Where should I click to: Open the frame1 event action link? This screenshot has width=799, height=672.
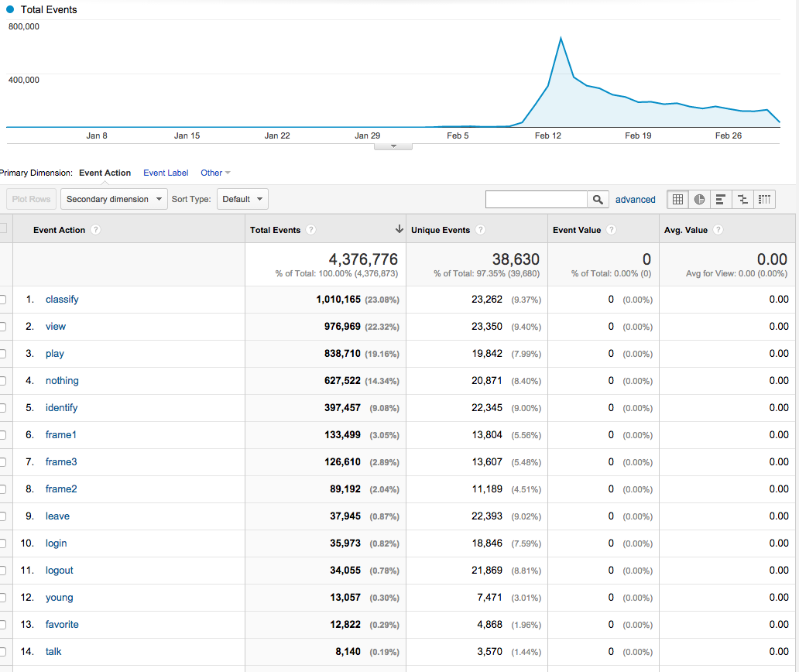coord(60,435)
